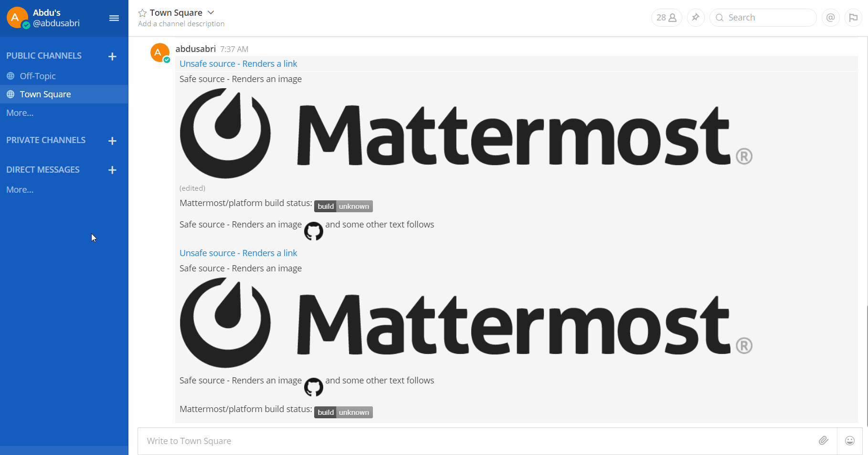Show pinned posts

click(696, 18)
